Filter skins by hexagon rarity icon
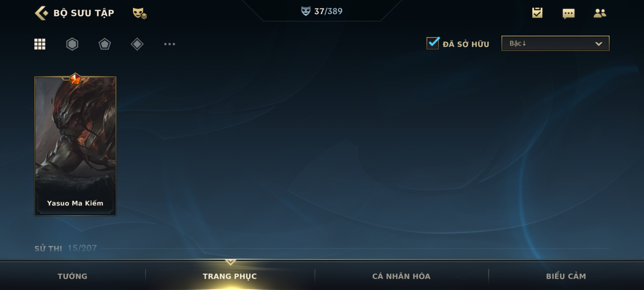Image resolution: width=644 pixels, height=290 pixels. click(x=72, y=44)
